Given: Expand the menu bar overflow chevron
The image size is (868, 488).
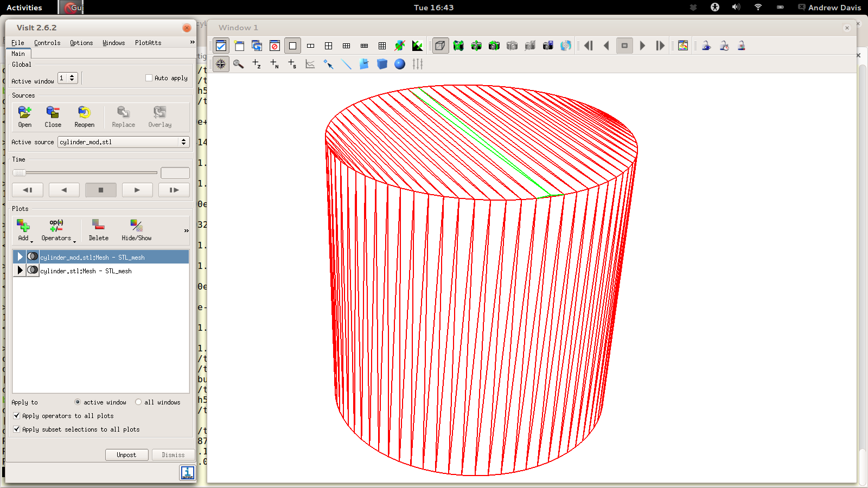Looking at the screenshot, I should coord(192,42).
